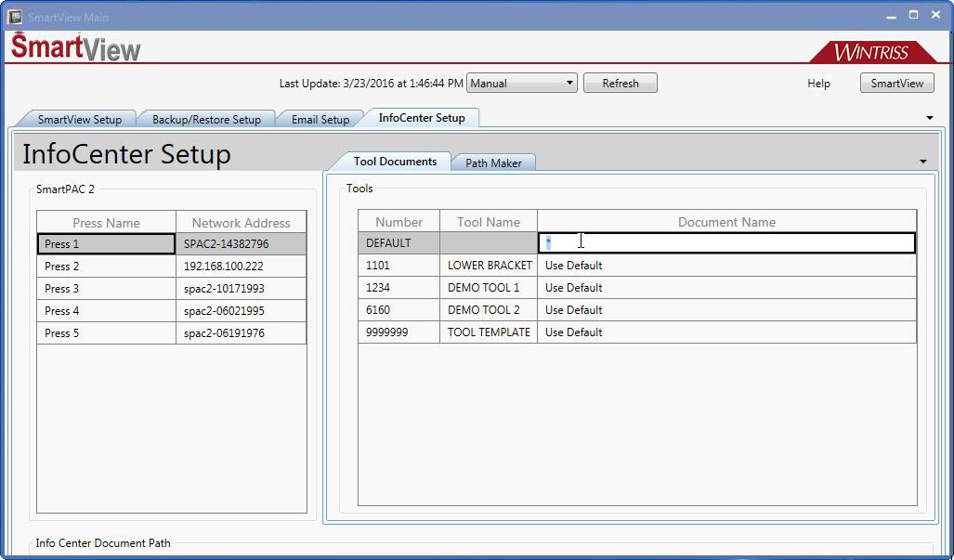Click the Refresh button
The image size is (954, 560).
click(620, 84)
